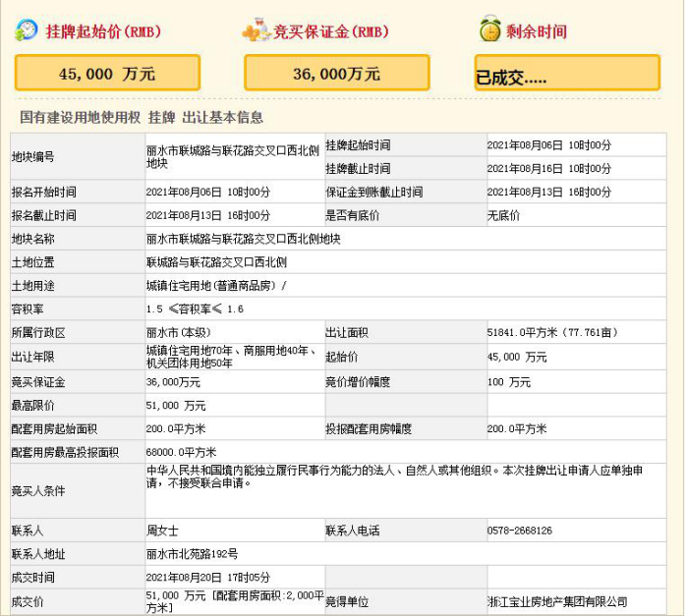686x616 pixels.
Task: Click the contact address 丽水市北苑路192号
Action: (x=192, y=554)
